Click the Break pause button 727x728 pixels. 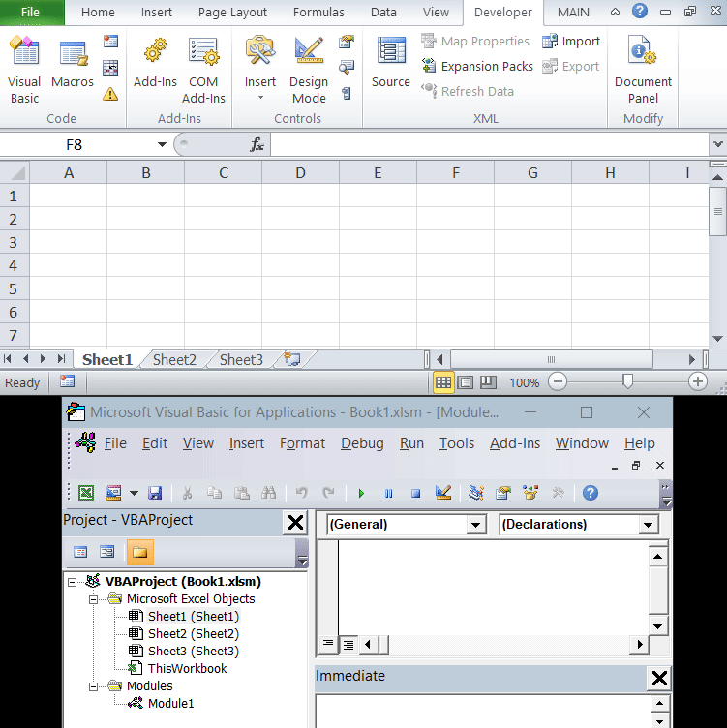click(388, 493)
